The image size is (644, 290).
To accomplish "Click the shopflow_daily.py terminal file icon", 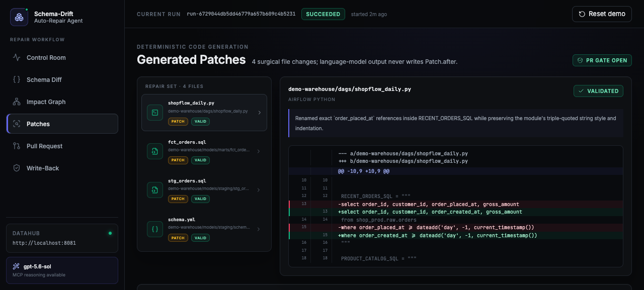I will tap(155, 113).
